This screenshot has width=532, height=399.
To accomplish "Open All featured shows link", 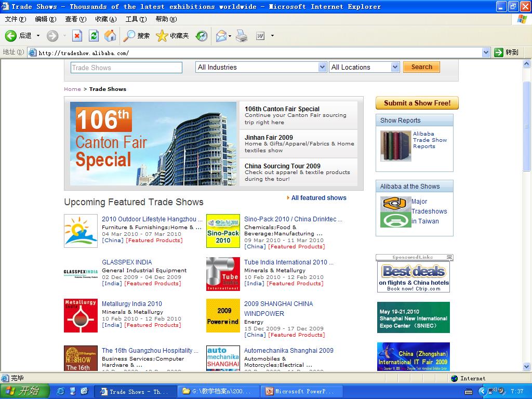I will tap(319, 198).
